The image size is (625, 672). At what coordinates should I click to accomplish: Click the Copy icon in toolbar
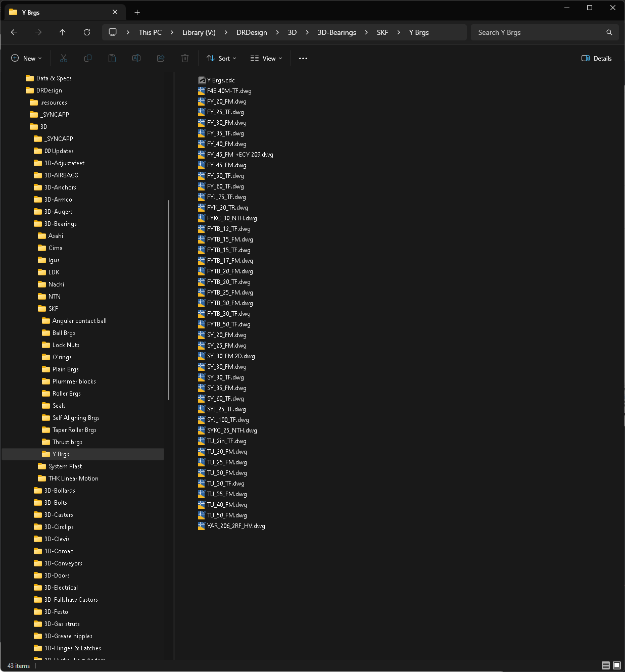click(x=88, y=59)
